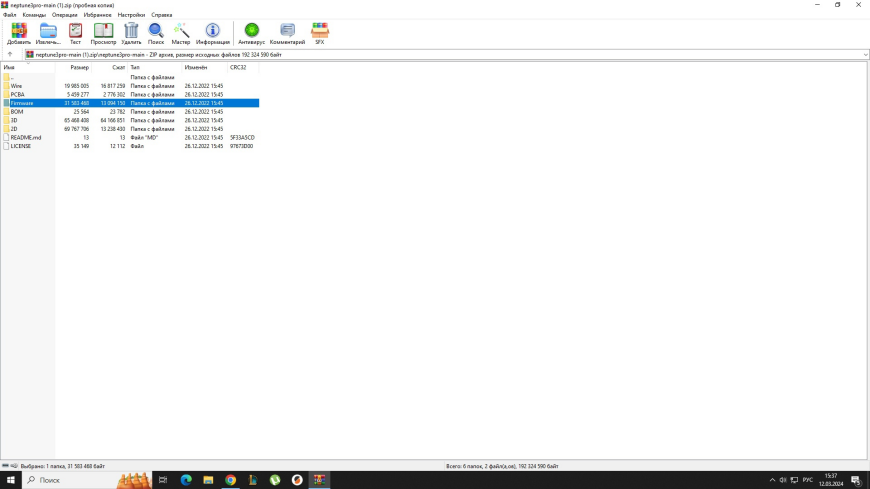The width and height of the screenshot is (870, 489).
Task: Click the Извлечь (Extract) toolbar icon
Action: [x=48, y=33]
